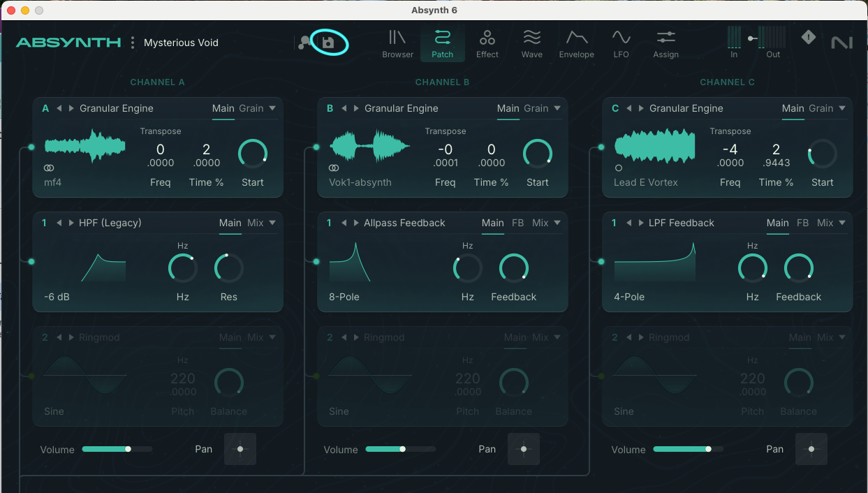The image size is (868, 493).
Task: Switch to the LFO view
Action: 621,43
